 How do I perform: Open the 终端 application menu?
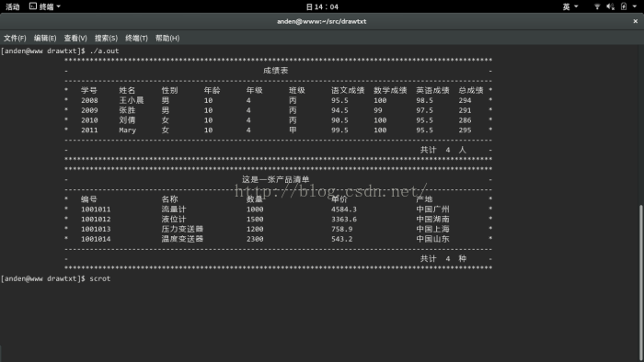(45, 6)
